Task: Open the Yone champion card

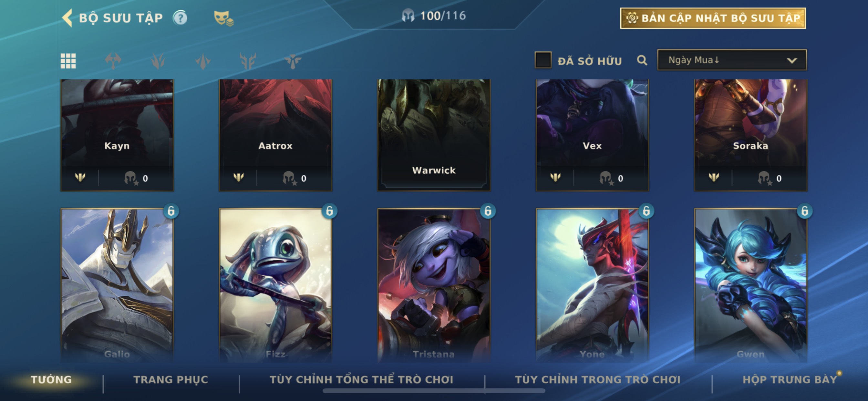Action: (592, 285)
